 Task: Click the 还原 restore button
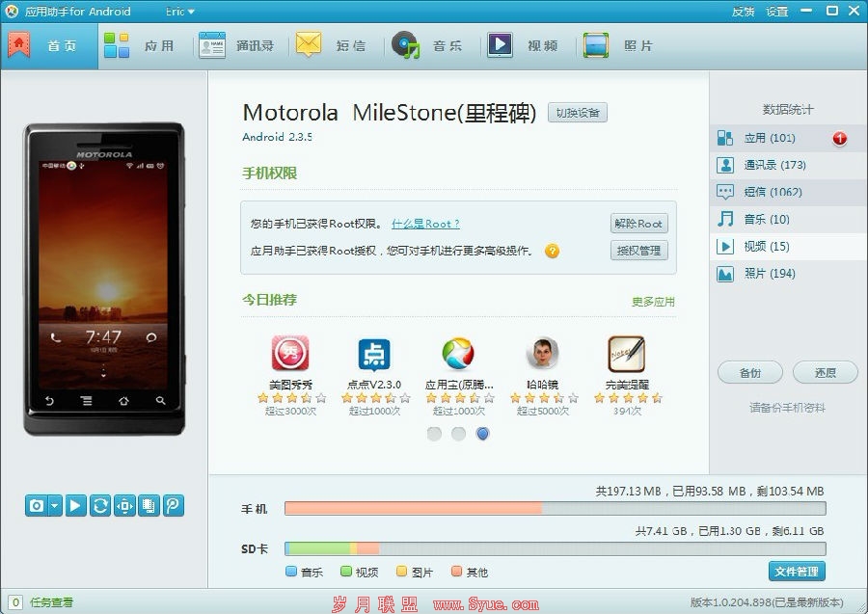(826, 373)
